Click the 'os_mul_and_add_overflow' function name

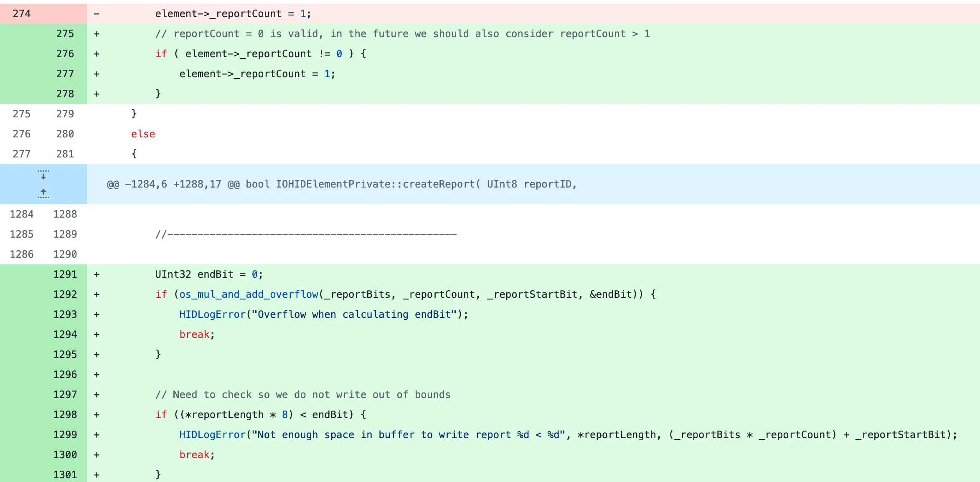click(x=249, y=294)
